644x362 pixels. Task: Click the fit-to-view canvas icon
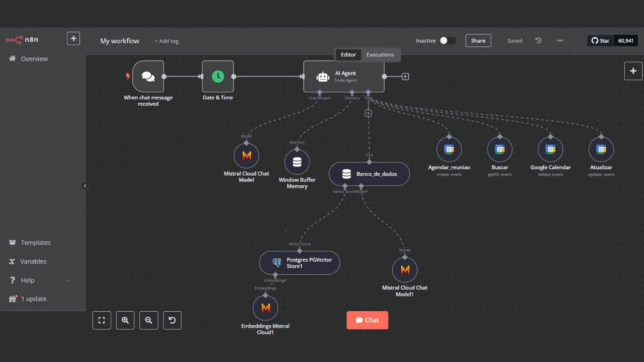pos(101,320)
